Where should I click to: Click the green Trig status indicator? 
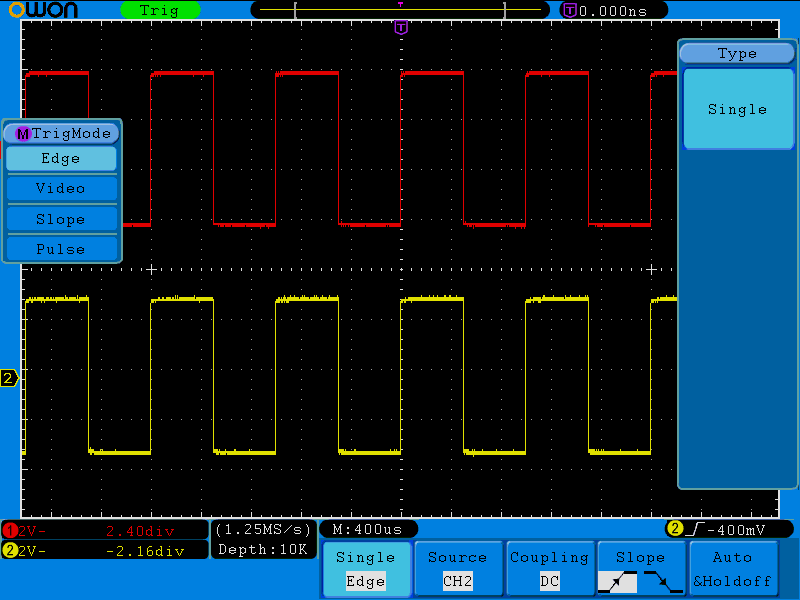[160, 10]
